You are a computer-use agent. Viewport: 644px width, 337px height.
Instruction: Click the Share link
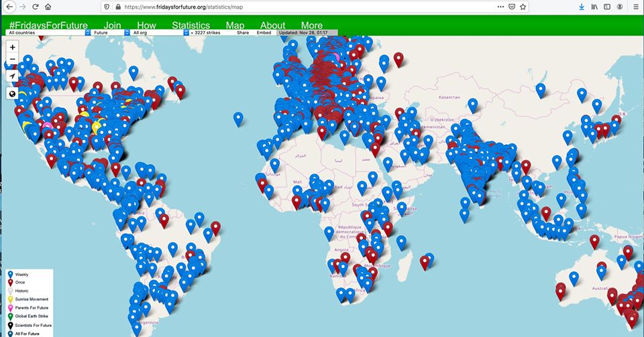(242, 32)
